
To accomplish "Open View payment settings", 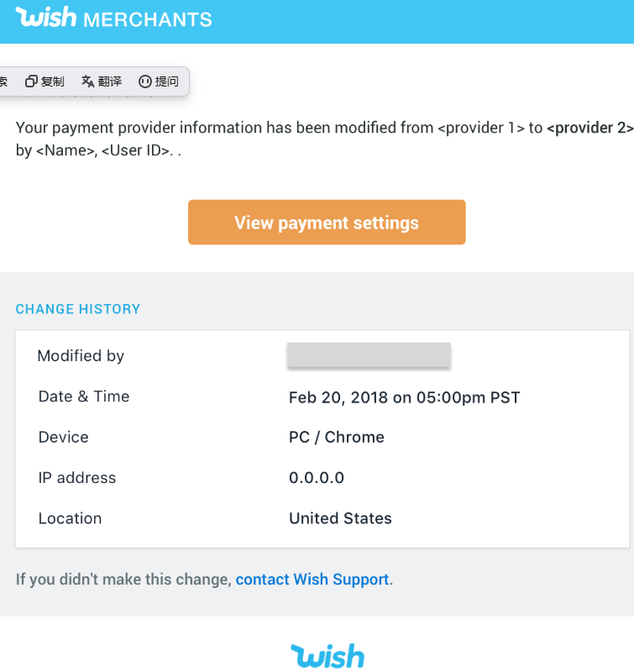I will 327,223.
